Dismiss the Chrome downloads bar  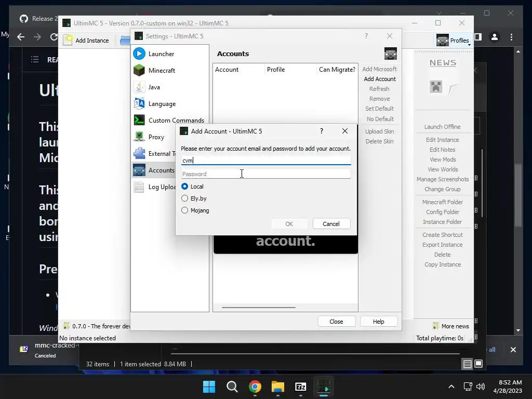coord(513,350)
